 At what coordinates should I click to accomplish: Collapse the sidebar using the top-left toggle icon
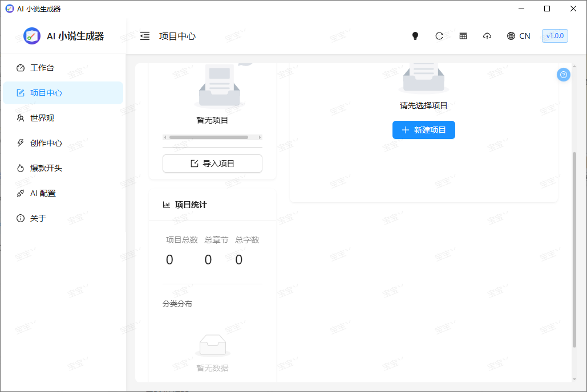[x=145, y=35]
